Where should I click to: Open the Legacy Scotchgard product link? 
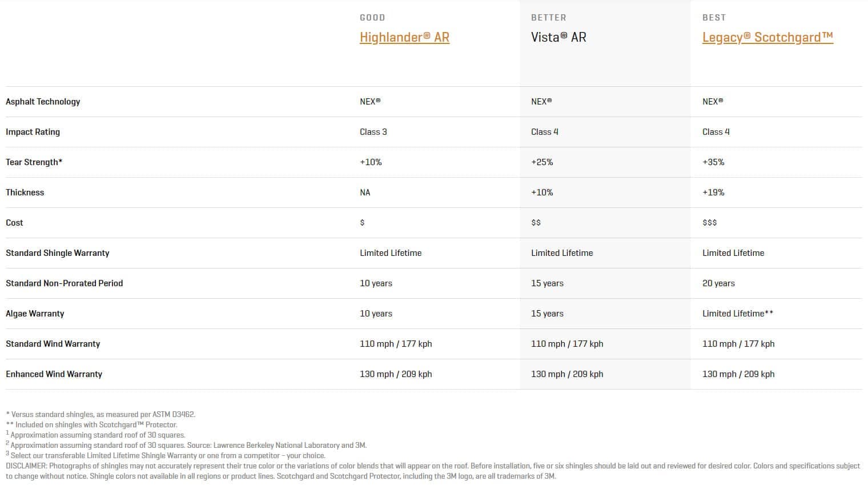tap(767, 37)
